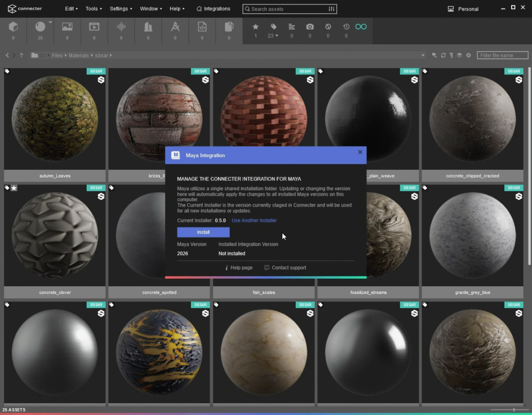Expand the Materials filter dropdown arrow
532x415 pixels.
coord(50,22)
